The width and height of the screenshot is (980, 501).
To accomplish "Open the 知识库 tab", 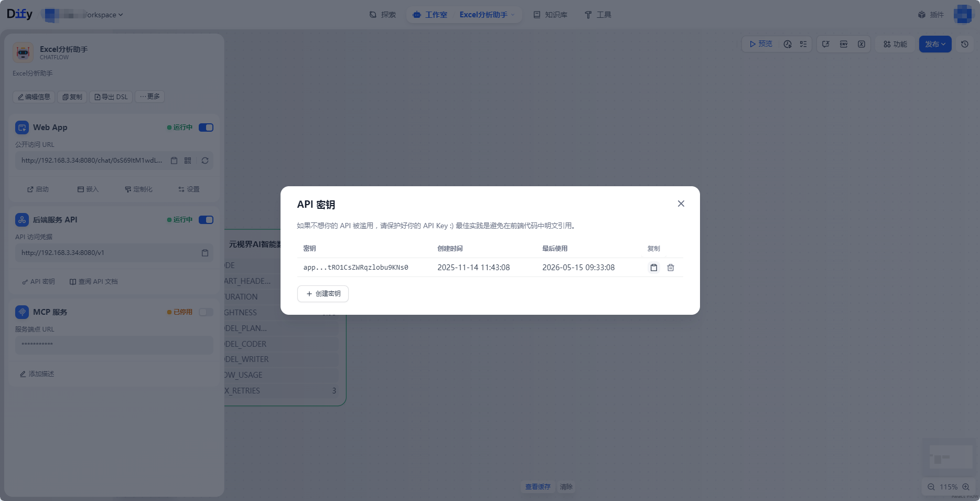I will [551, 15].
